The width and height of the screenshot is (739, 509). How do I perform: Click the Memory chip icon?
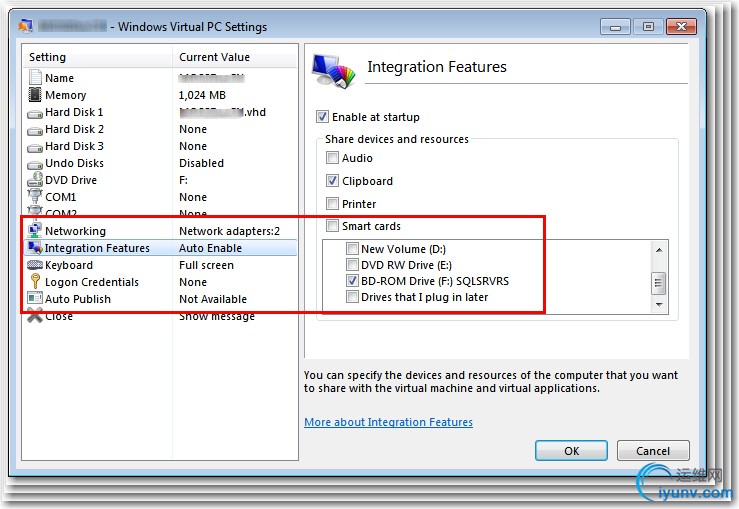click(x=35, y=95)
